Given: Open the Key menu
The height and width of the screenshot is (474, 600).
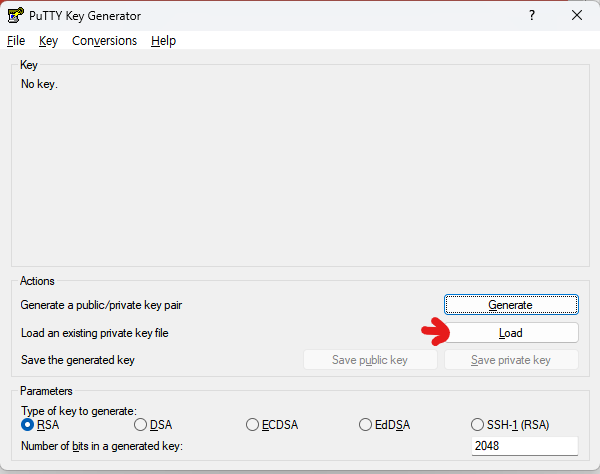Looking at the screenshot, I should 48,41.
